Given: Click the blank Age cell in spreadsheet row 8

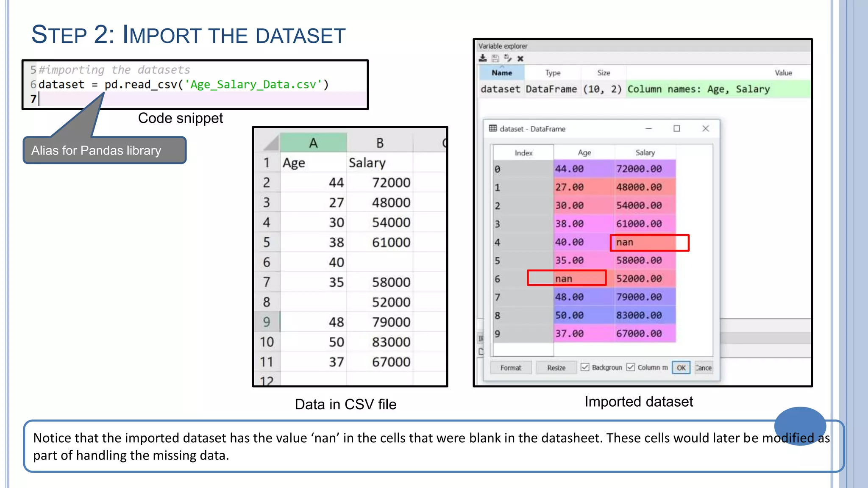Looking at the screenshot, I should tap(313, 302).
